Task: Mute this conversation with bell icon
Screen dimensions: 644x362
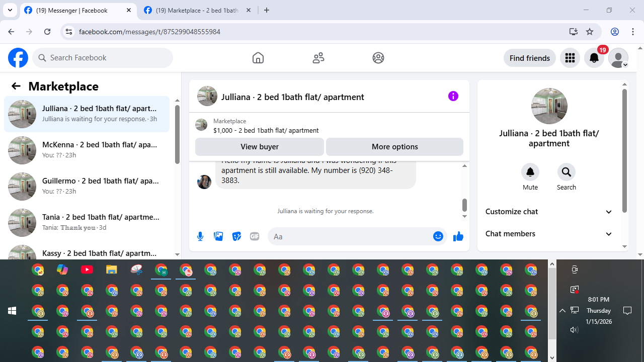Action: (x=530, y=172)
